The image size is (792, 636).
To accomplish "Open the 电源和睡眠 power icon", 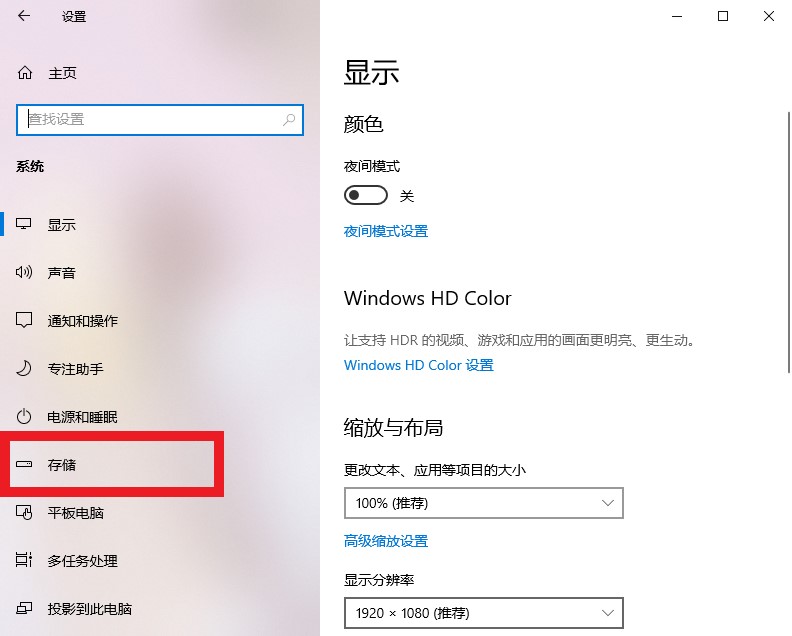I will pos(24,416).
